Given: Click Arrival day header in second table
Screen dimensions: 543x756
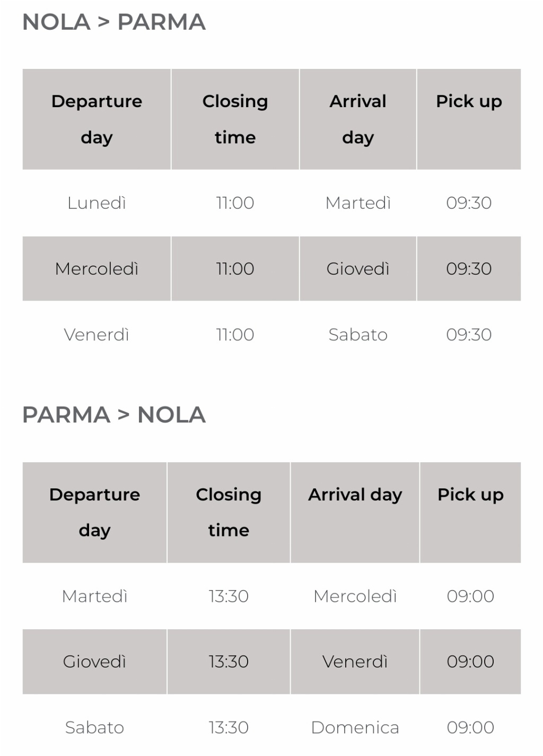Looking at the screenshot, I should [x=355, y=495].
